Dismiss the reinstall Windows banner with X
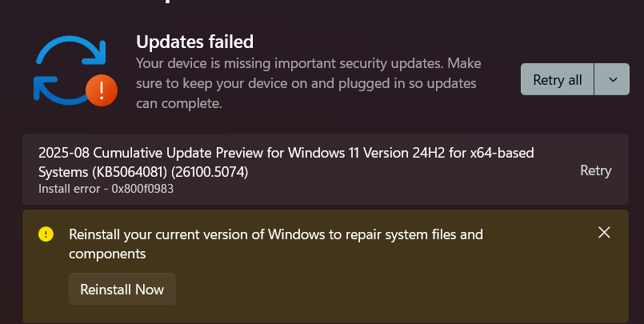This screenshot has width=644, height=324. pyautogui.click(x=604, y=233)
